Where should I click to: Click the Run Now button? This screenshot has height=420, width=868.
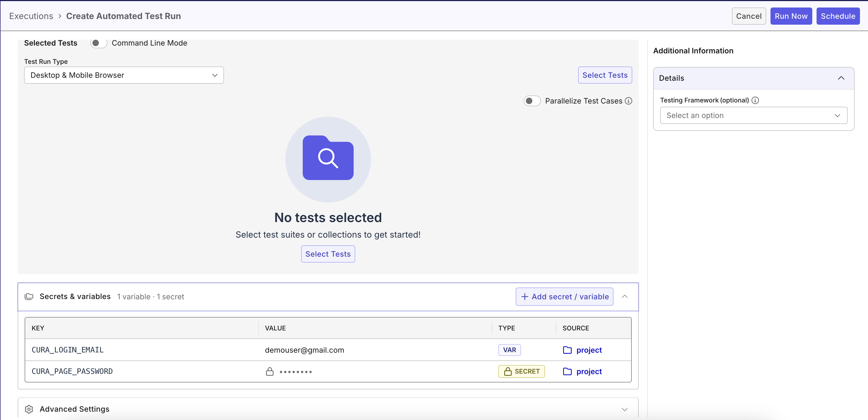click(791, 16)
